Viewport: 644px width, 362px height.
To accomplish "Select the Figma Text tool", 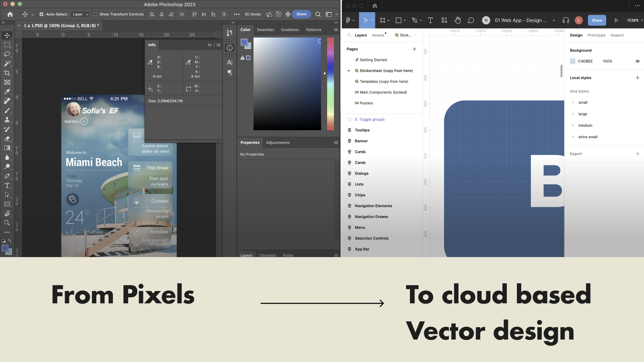I will [430, 20].
